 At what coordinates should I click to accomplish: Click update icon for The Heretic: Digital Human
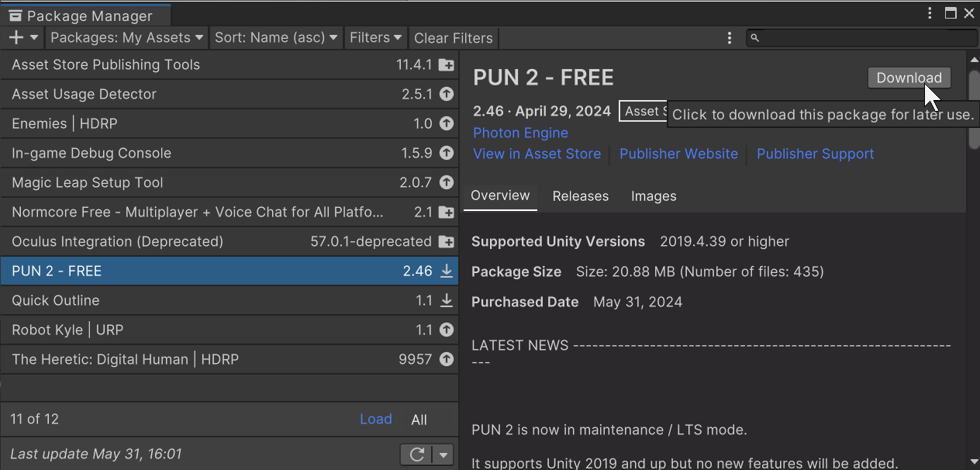click(x=447, y=360)
